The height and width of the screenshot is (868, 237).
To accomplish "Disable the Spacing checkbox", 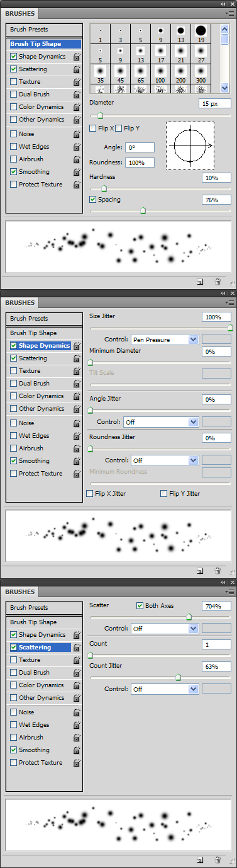I will click(x=93, y=200).
